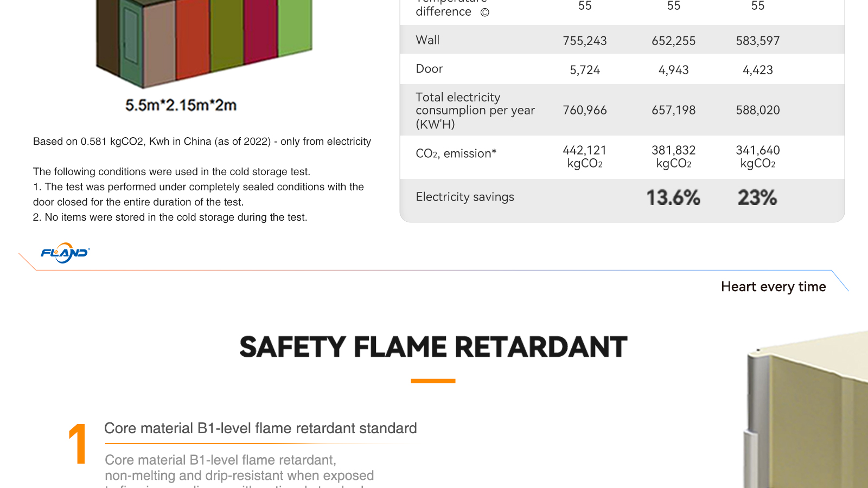Click the 5.5m*2.15m*2m dimension caption
The image size is (868, 488).
pyautogui.click(x=181, y=105)
